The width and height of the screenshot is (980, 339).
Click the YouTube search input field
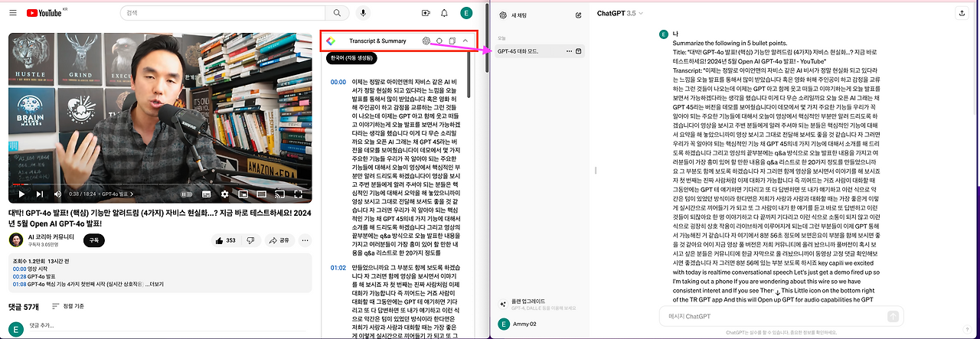pos(223,13)
